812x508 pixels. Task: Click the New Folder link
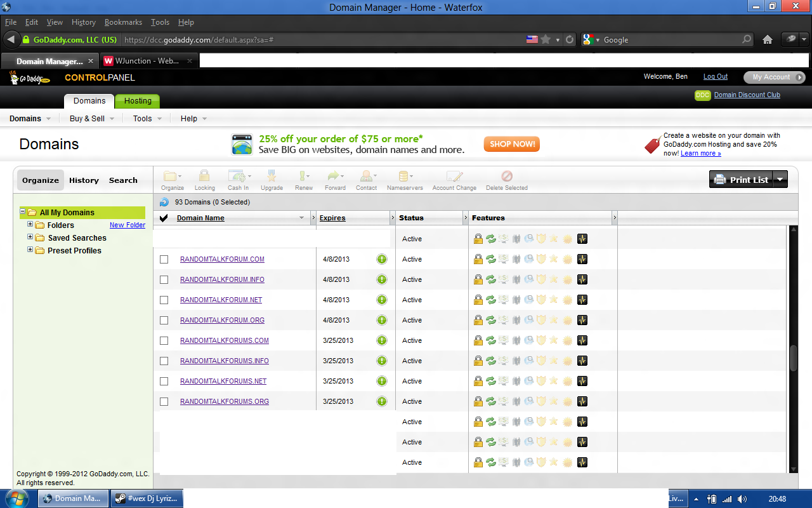[128, 225]
